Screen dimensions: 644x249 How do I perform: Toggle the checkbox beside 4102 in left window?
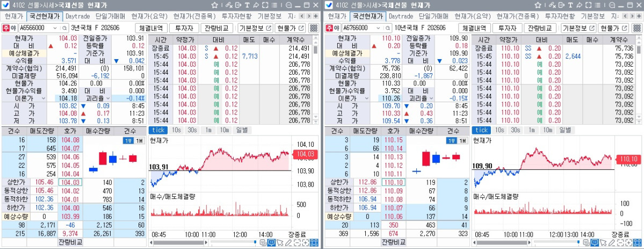pos(6,5)
